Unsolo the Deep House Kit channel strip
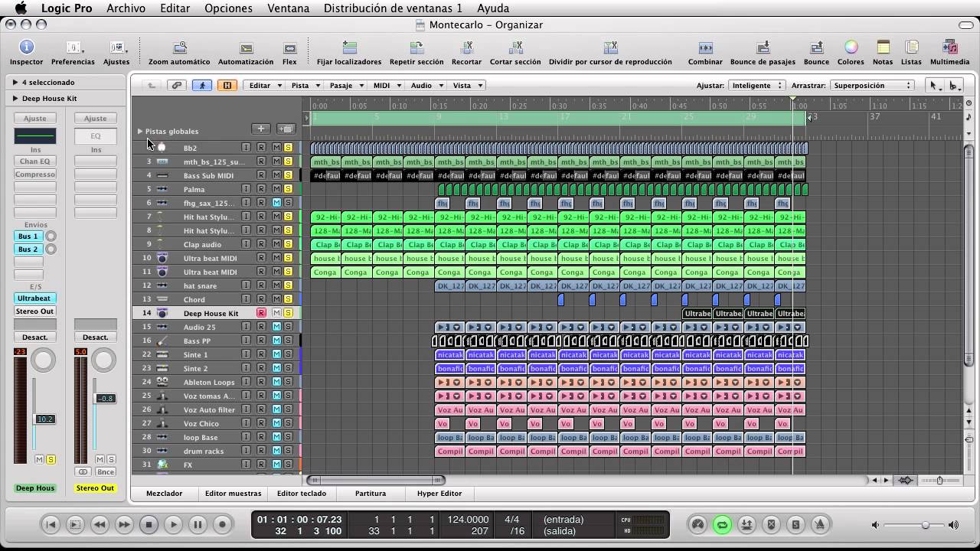The width and height of the screenshot is (980, 551). (x=51, y=459)
